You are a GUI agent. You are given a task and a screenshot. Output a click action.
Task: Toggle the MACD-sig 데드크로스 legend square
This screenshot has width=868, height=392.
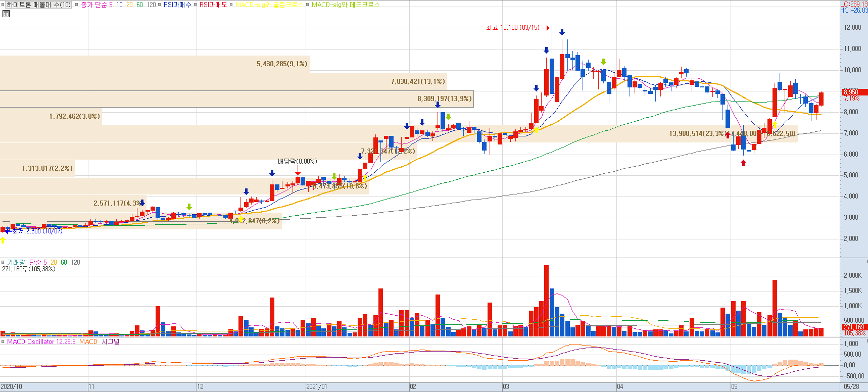pyautogui.click(x=307, y=5)
